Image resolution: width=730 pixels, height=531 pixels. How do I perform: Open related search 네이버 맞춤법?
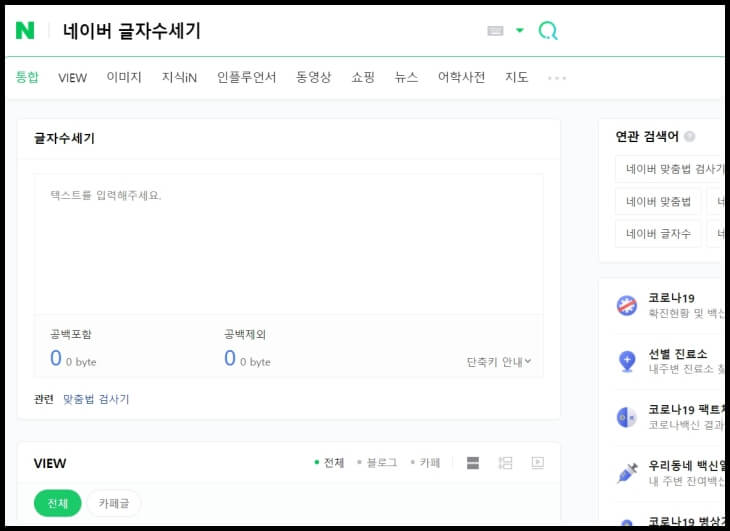(658, 202)
